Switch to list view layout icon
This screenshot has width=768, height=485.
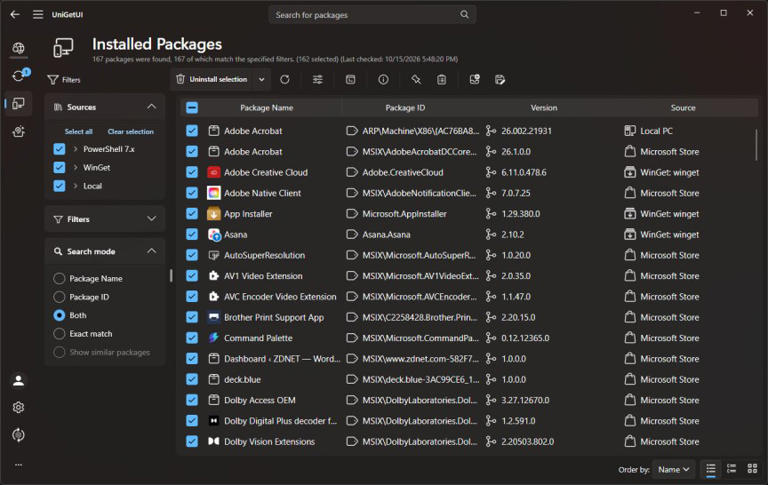pyautogui.click(x=711, y=469)
